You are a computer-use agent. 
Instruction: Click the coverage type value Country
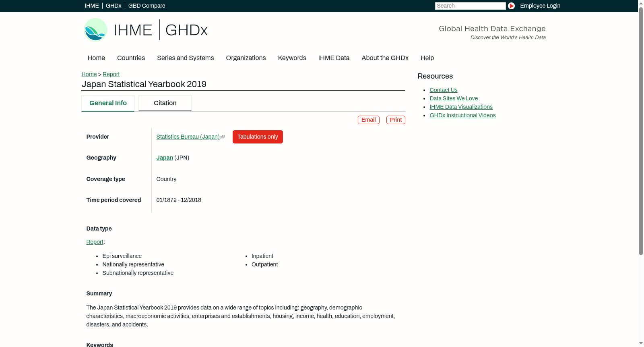pos(166,179)
